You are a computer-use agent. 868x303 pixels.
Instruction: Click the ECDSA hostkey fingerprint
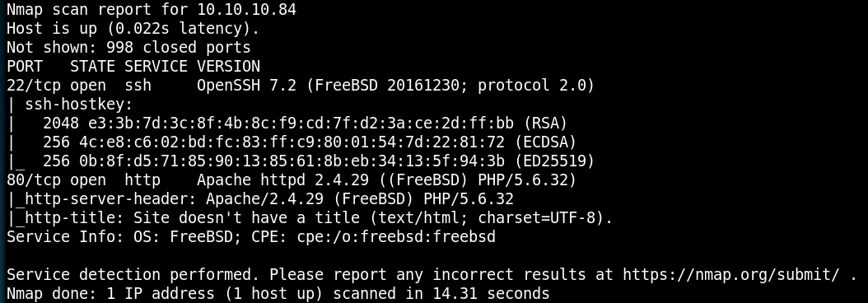[x=292, y=142]
